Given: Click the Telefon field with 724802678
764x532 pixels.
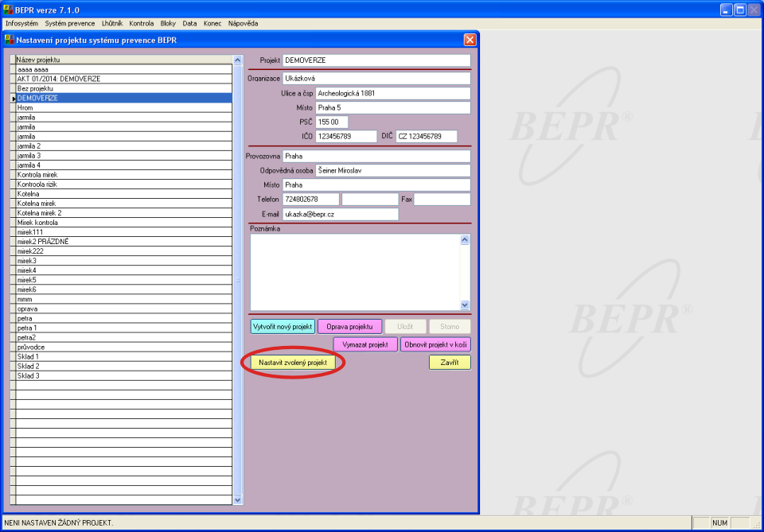Looking at the screenshot, I should click(x=311, y=200).
